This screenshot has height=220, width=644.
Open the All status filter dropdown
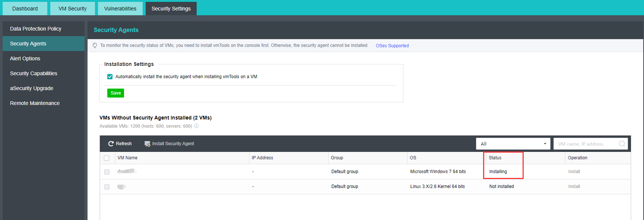coord(513,144)
